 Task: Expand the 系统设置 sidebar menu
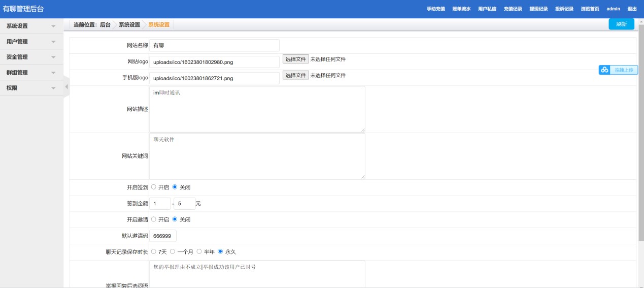[31, 26]
